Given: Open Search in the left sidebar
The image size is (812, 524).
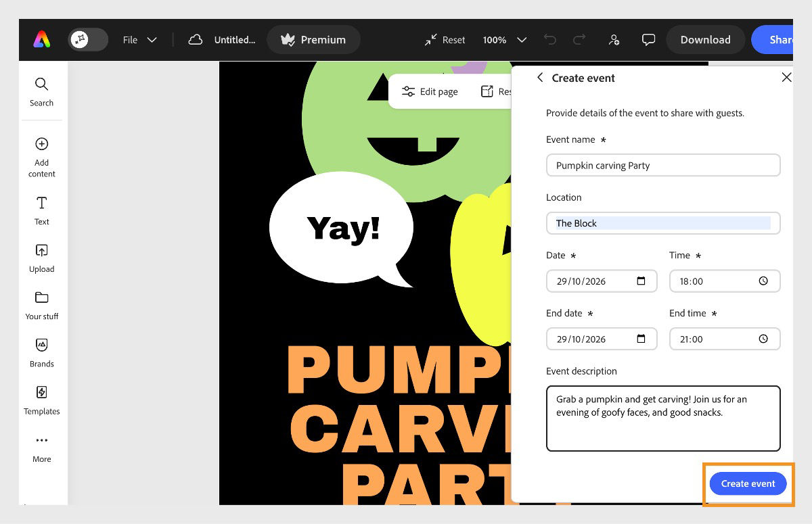Looking at the screenshot, I should click(x=41, y=92).
